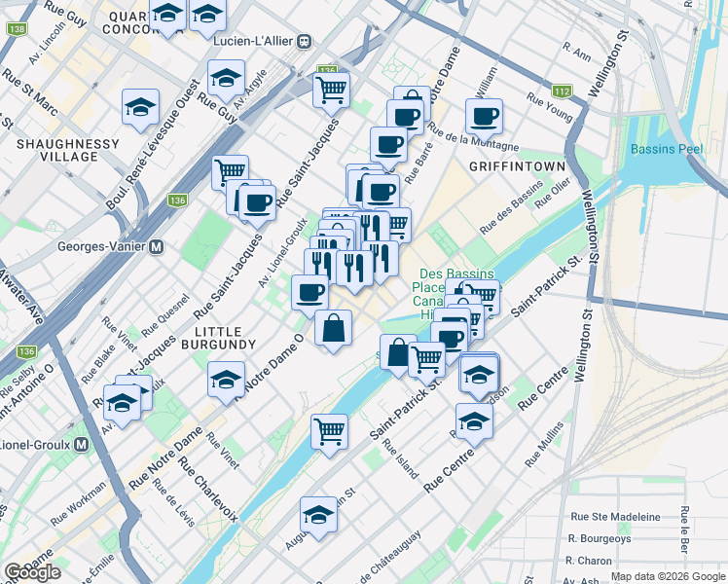This screenshot has width=728, height=584.
Task: Open the front school marker near Lionel-Groulx station
Action: coord(122,405)
